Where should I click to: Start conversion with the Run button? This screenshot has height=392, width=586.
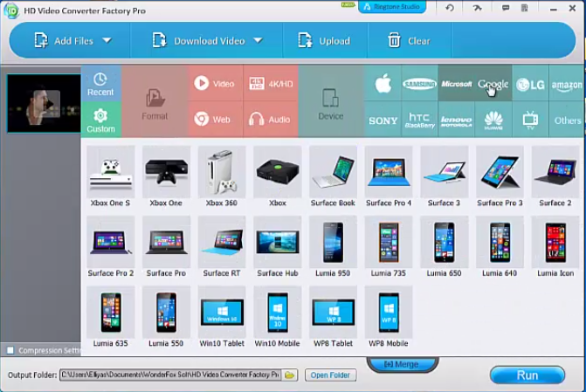pyautogui.click(x=527, y=375)
